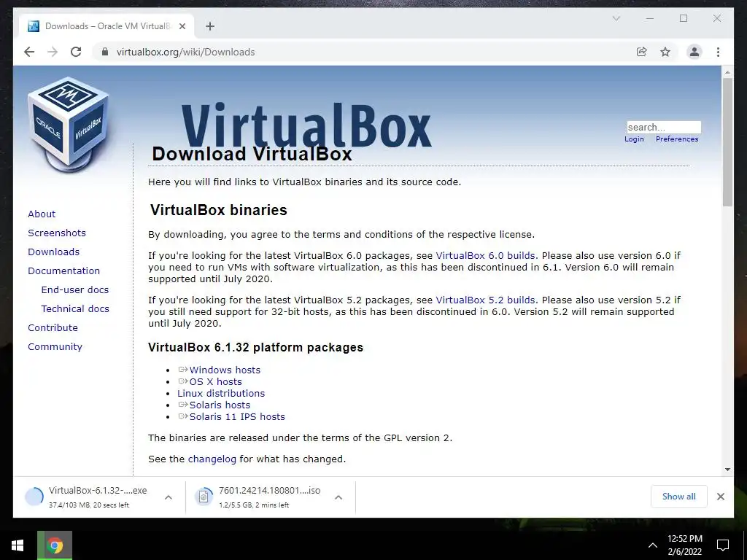Screen dimensions: 747x560
Task: Download the OS X hosts package
Action: 215,382
